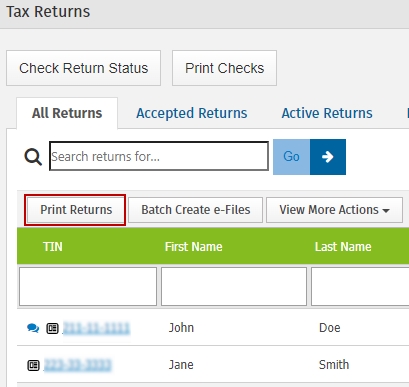Click the magnifying glass search icon
The width and height of the screenshot is (409, 387).
point(33,157)
